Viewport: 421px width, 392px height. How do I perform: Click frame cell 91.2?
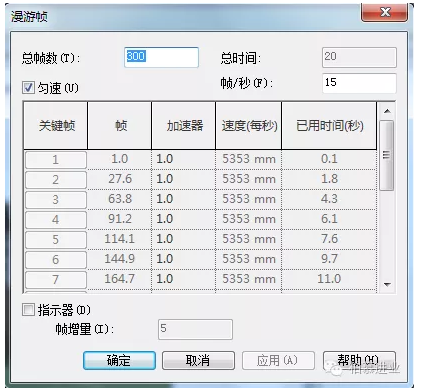pyautogui.click(x=120, y=219)
